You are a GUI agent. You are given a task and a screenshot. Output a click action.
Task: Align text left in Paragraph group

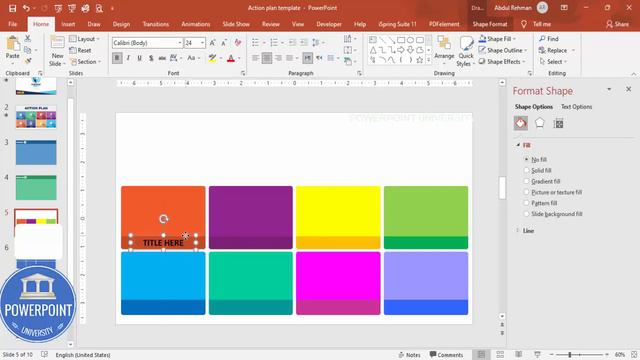click(256, 58)
